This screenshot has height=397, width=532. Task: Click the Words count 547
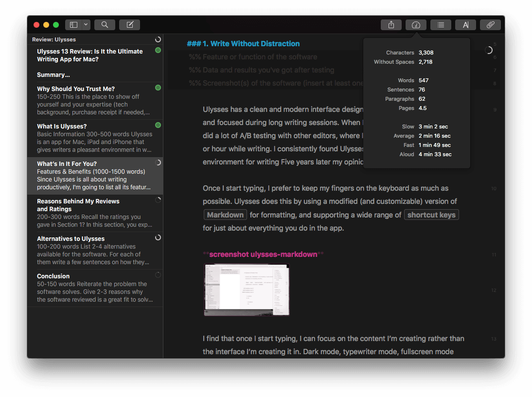[x=424, y=80]
